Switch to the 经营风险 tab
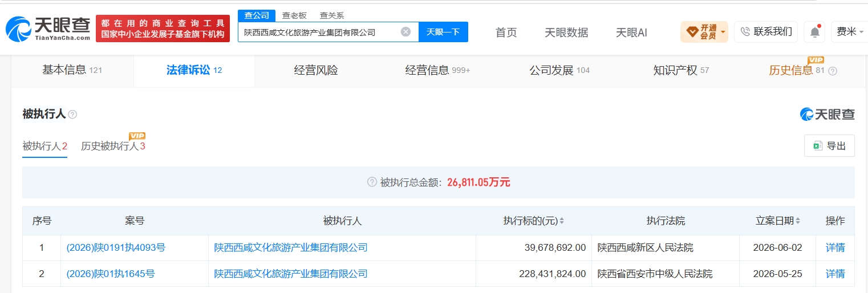 click(x=316, y=71)
